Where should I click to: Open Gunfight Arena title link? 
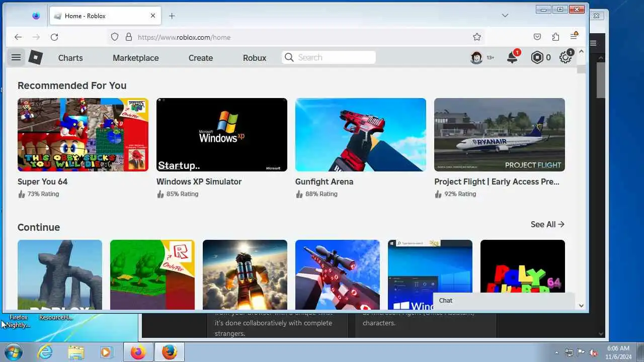(324, 182)
